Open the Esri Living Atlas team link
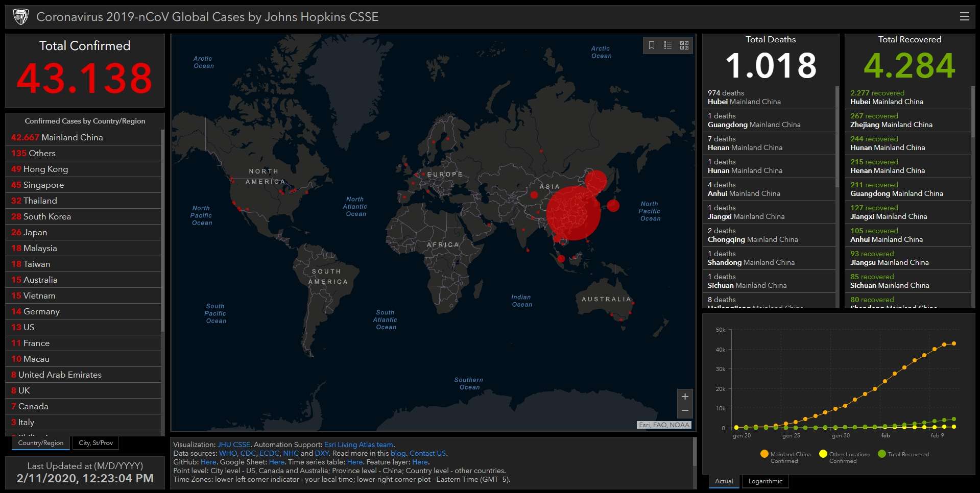Screen dimensions: 980x493 pyautogui.click(x=358, y=445)
